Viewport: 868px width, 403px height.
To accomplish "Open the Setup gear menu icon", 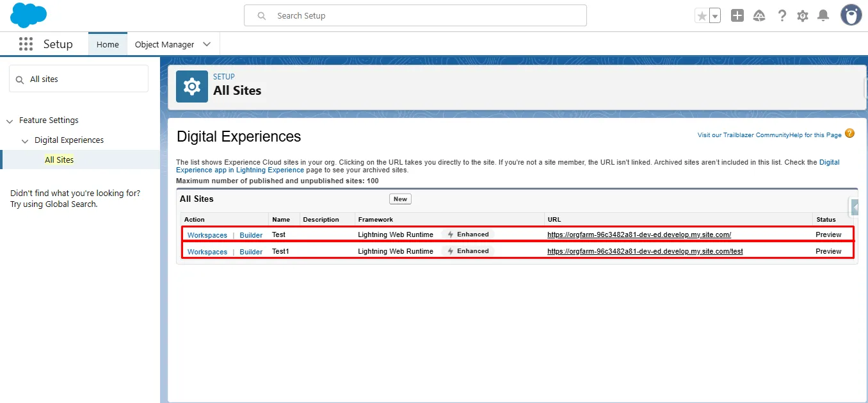I will [x=803, y=16].
